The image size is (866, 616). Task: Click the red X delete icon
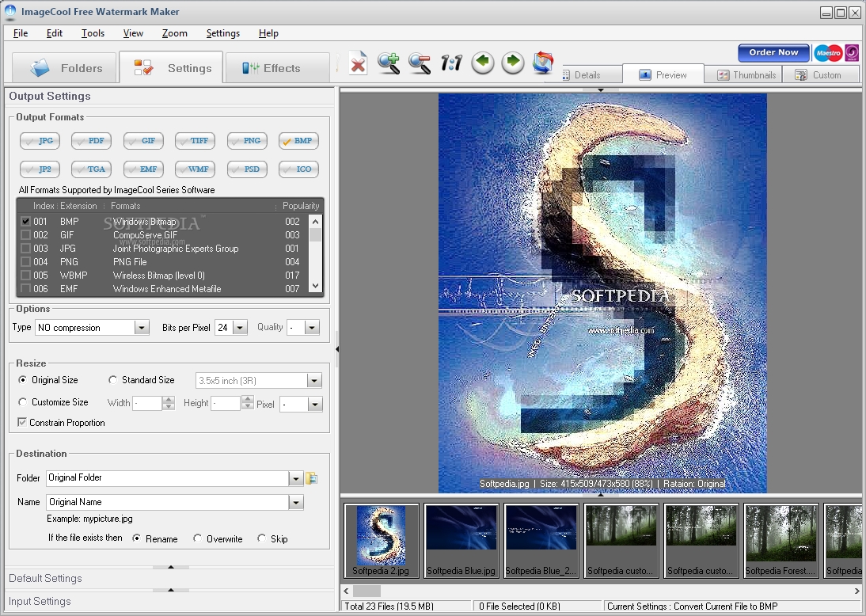tap(358, 63)
